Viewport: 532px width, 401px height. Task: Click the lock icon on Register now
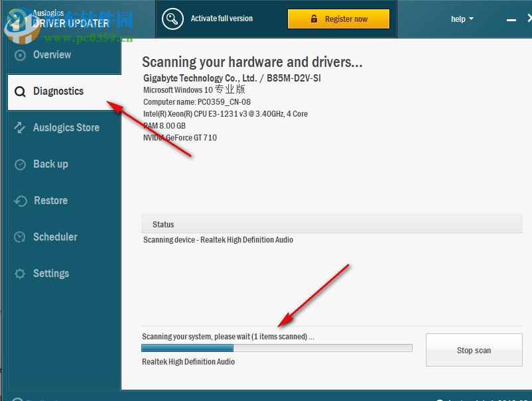(x=315, y=19)
